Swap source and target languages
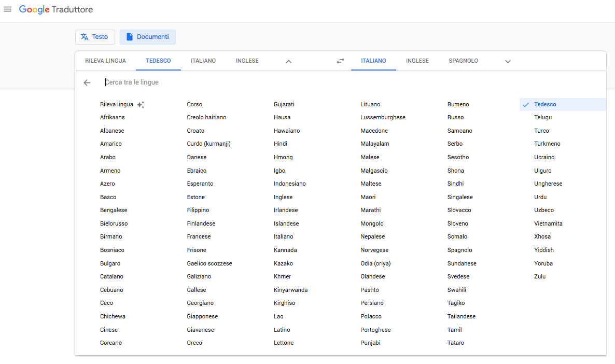615x364 pixels. (x=340, y=61)
